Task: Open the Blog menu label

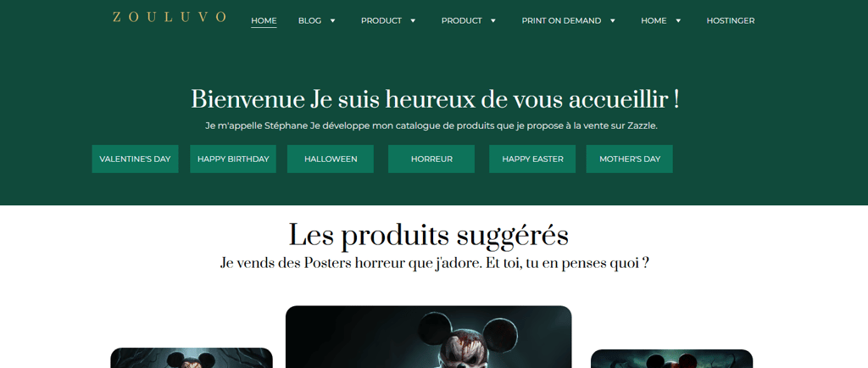Action: (x=309, y=20)
